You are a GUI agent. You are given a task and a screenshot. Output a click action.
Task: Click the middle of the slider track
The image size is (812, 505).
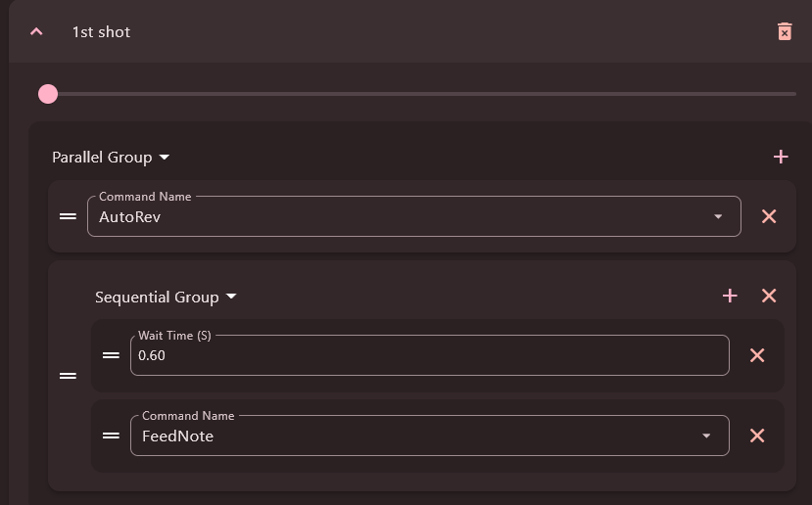(422, 94)
